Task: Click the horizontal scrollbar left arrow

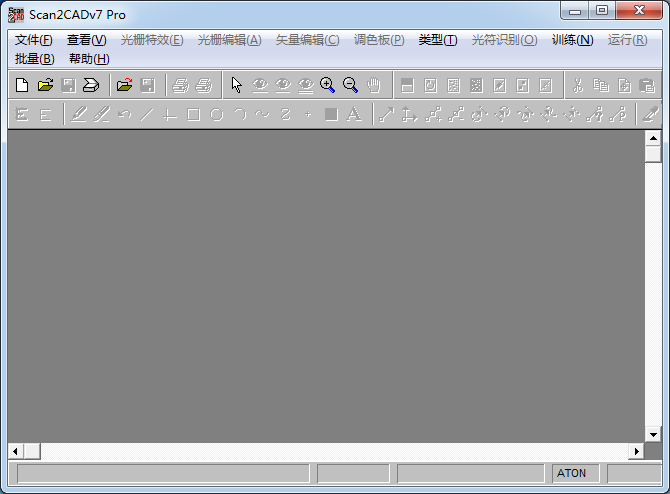Action: (16, 451)
